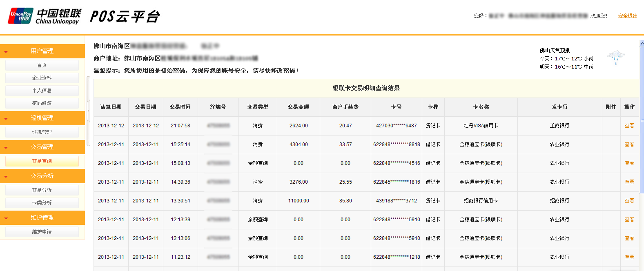View details of 12:13:06 transaction
This screenshot has width=644, height=271.
coord(629,238)
